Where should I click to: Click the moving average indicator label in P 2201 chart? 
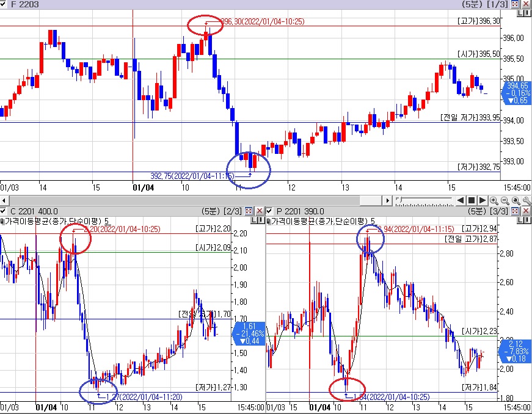coord(323,222)
